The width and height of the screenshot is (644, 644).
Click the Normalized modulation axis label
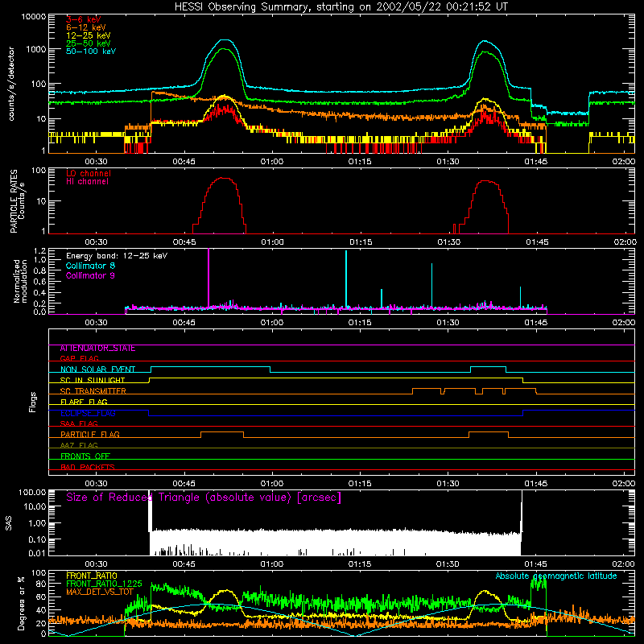coord(19,281)
